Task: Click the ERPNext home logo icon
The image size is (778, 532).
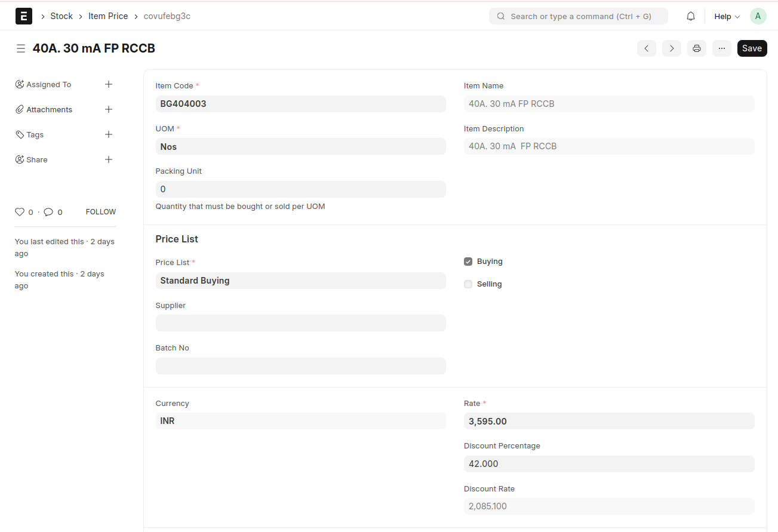Action: 24,16
